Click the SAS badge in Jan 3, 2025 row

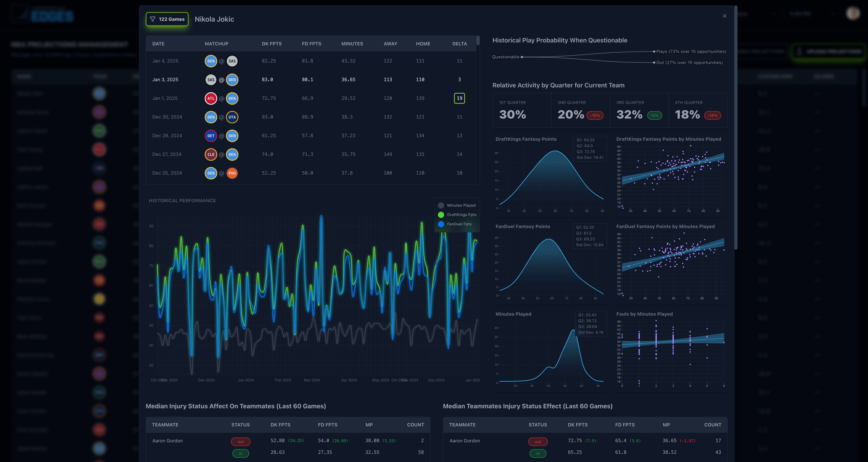point(211,80)
